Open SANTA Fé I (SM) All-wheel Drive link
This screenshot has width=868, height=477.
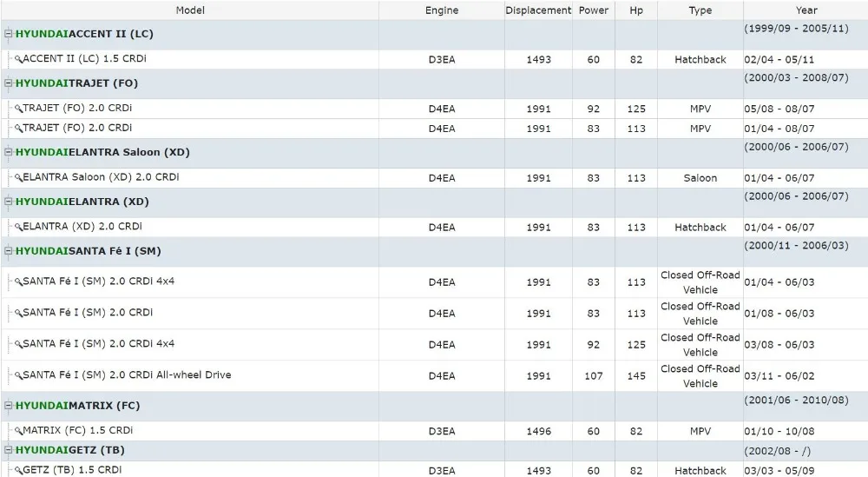(x=127, y=375)
